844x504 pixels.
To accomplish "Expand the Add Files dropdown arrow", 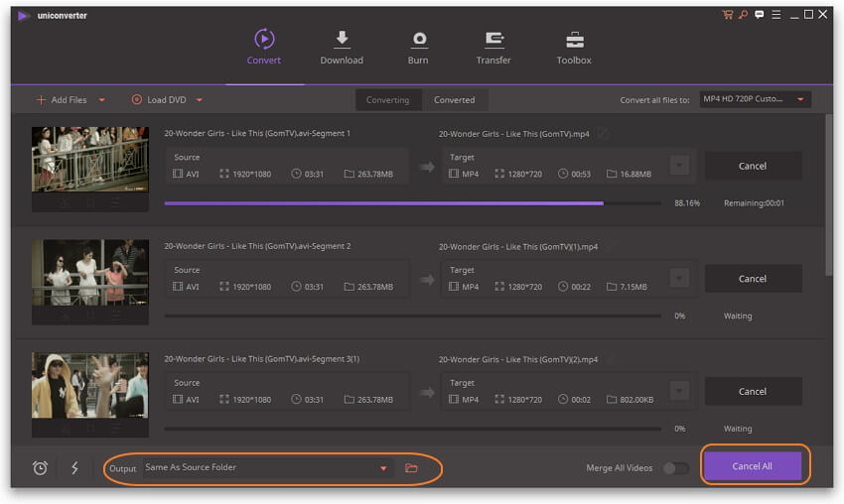I will [x=101, y=100].
